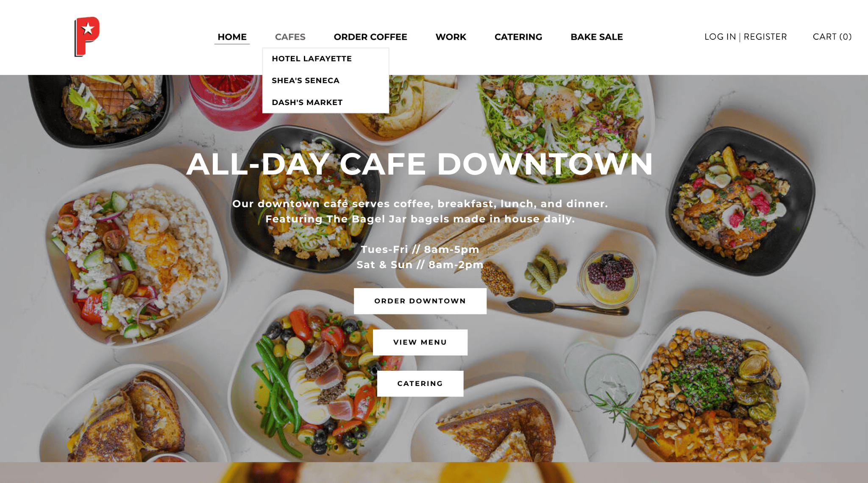Click the ORDER COFFEE nav icon

(x=370, y=37)
